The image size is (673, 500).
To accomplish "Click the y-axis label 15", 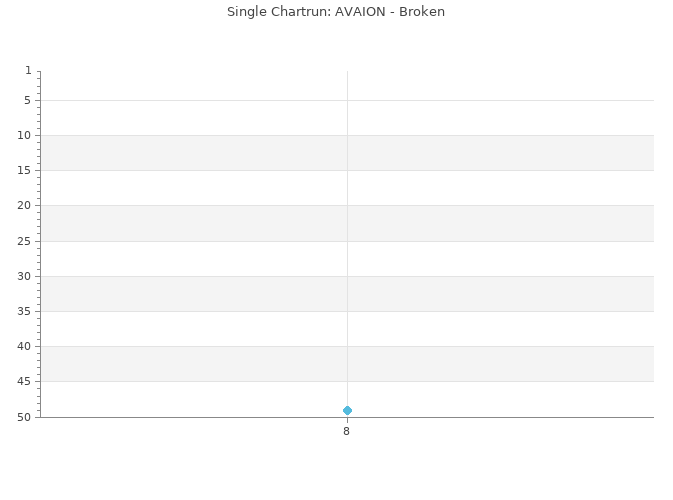I will click(x=24, y=170).
